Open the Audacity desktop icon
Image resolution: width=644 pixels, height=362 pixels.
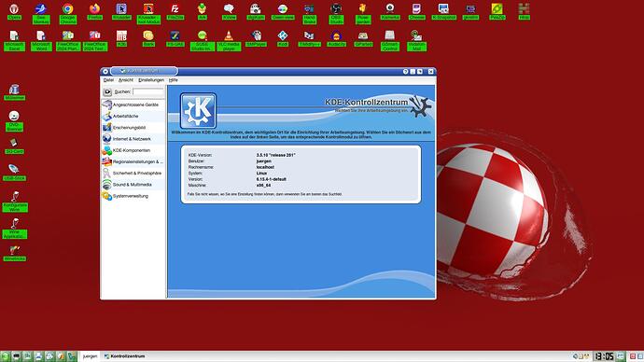coord(336,38)
